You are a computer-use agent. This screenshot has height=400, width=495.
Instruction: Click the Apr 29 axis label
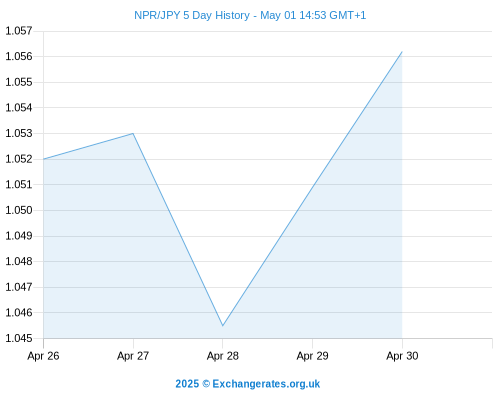[x=312, y=356]
